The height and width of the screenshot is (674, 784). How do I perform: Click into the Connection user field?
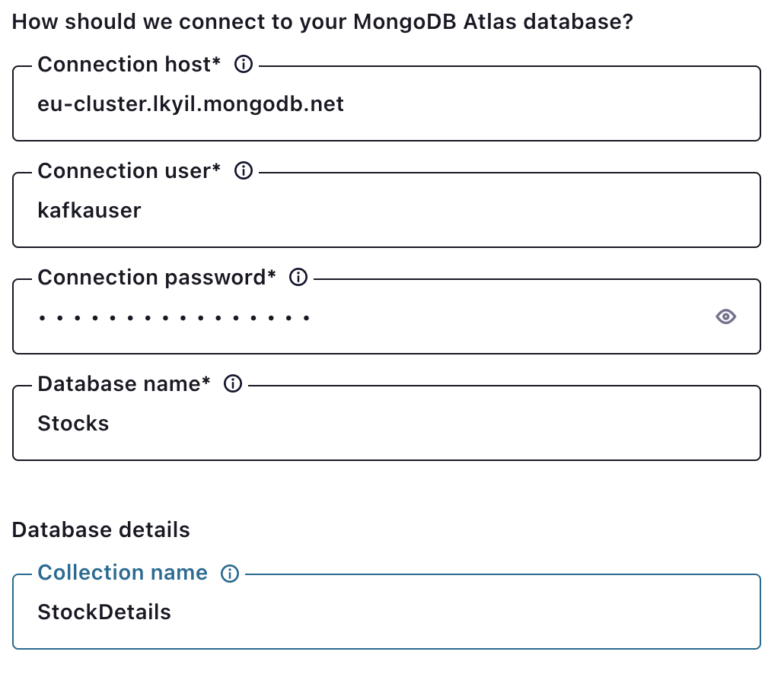coord(457,210)
